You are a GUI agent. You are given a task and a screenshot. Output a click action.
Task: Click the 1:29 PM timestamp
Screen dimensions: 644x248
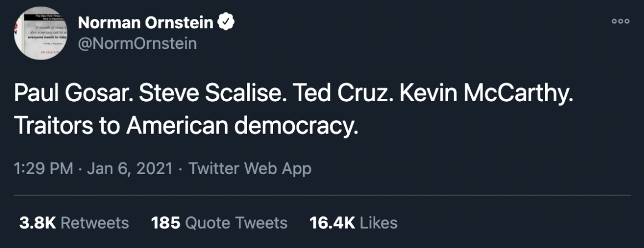(x=43, y=168)
